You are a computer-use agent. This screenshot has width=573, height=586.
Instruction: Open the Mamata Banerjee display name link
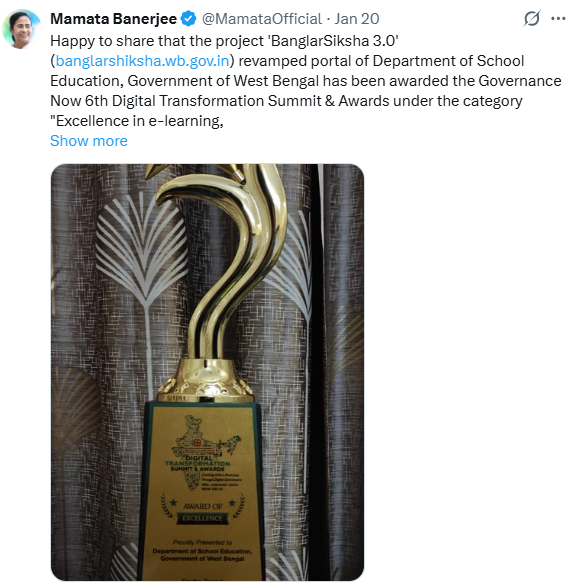pos(113,19)
